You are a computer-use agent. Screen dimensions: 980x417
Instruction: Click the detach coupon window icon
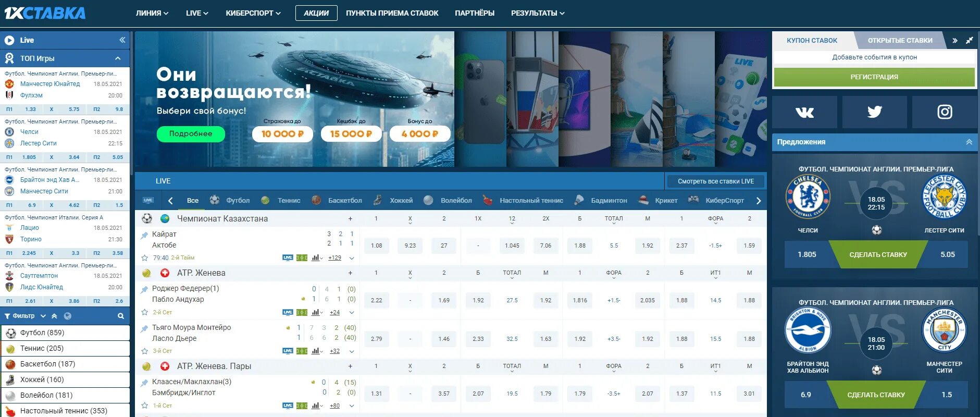coord(969,40)
